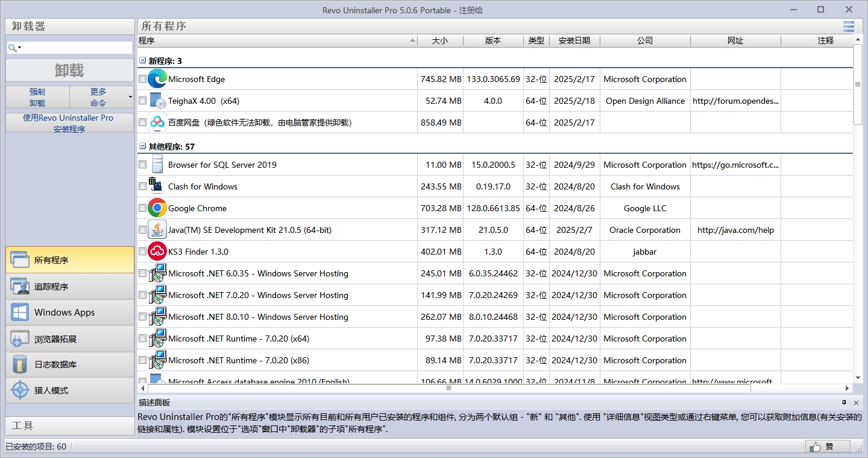
Task: Click the 追踪程序 sidebar icon
Action: 20,287
